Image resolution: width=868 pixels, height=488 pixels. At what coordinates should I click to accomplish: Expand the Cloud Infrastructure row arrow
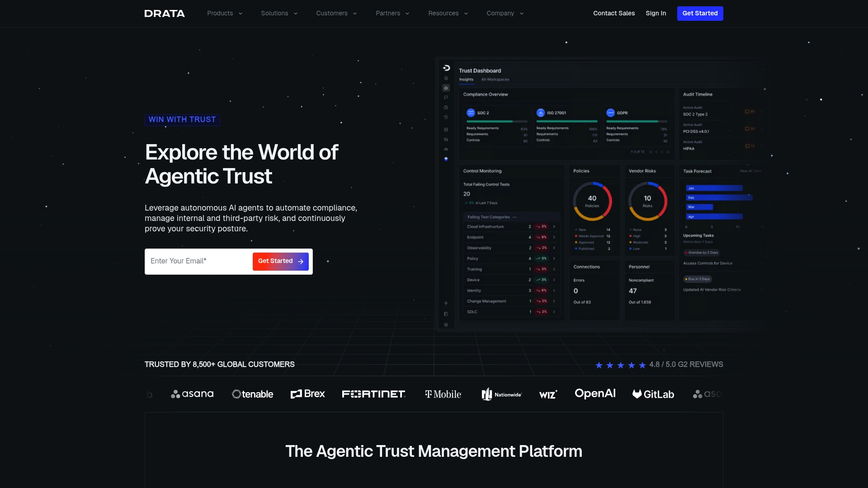click(x=554, y=227)
